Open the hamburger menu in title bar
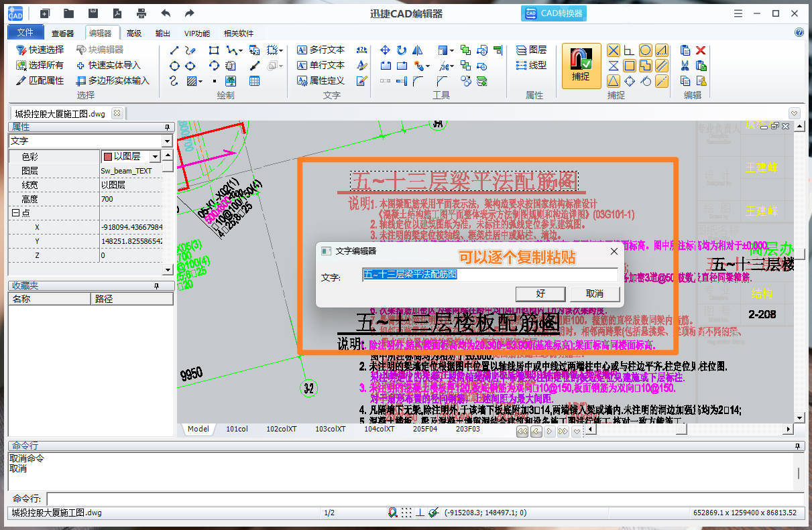This screenshot has width=812, height=530. coord(738,13)
